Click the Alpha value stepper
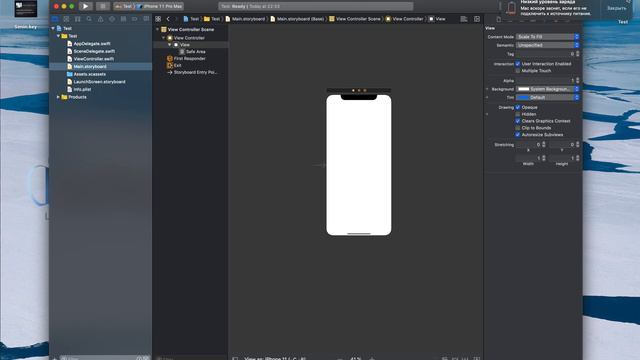This screenshot has height=360, width=640. [x=578, y=80]
